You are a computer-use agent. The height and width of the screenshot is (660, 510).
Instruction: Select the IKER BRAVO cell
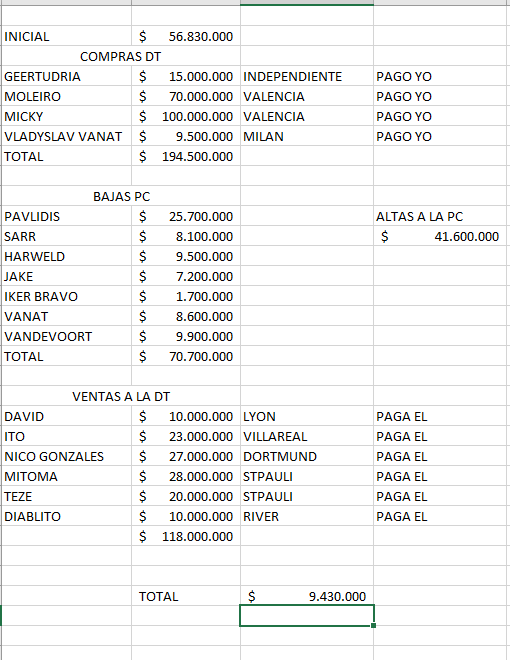click(66, 296)
